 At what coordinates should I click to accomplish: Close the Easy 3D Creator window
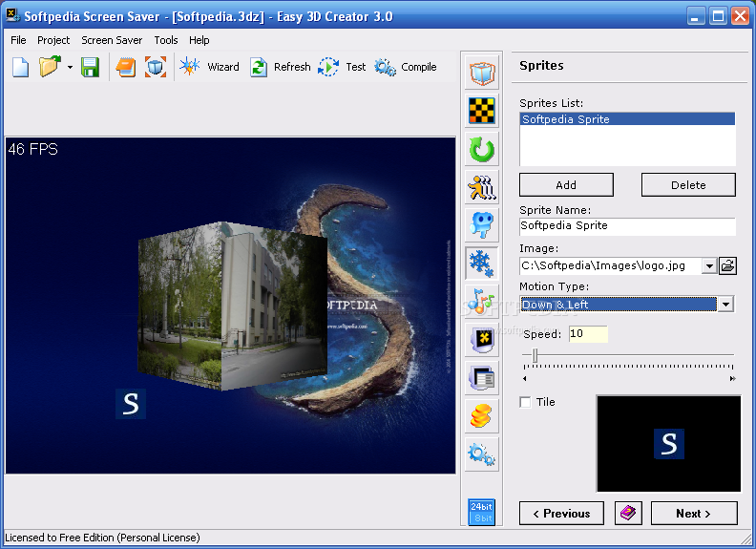740,16
